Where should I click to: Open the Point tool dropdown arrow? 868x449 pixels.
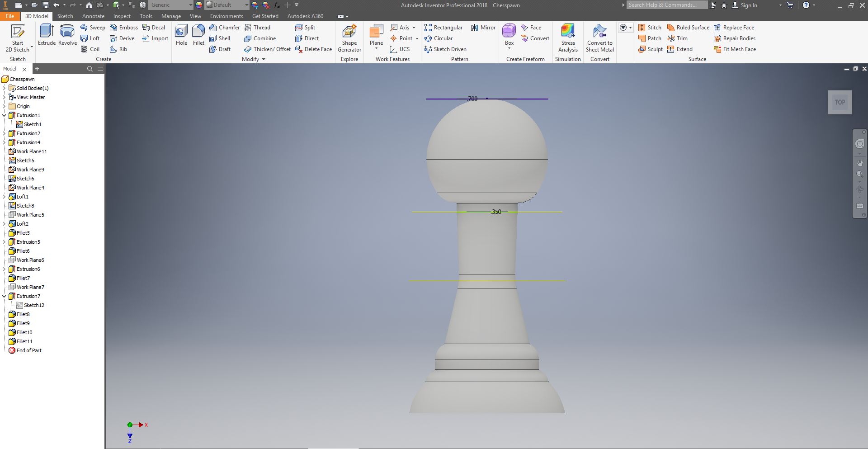pos(417,39)
